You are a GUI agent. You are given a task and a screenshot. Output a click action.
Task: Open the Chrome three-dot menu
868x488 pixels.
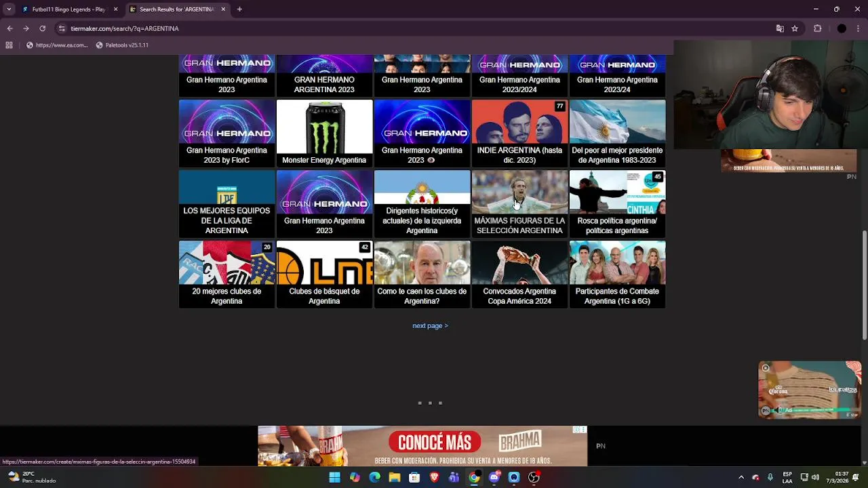pos(859,28)
